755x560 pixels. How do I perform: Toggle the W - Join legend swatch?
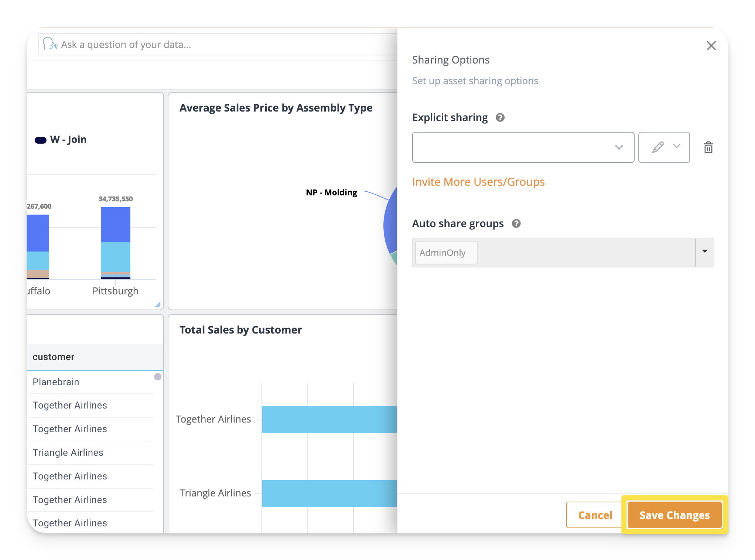[x=41, y=140]
